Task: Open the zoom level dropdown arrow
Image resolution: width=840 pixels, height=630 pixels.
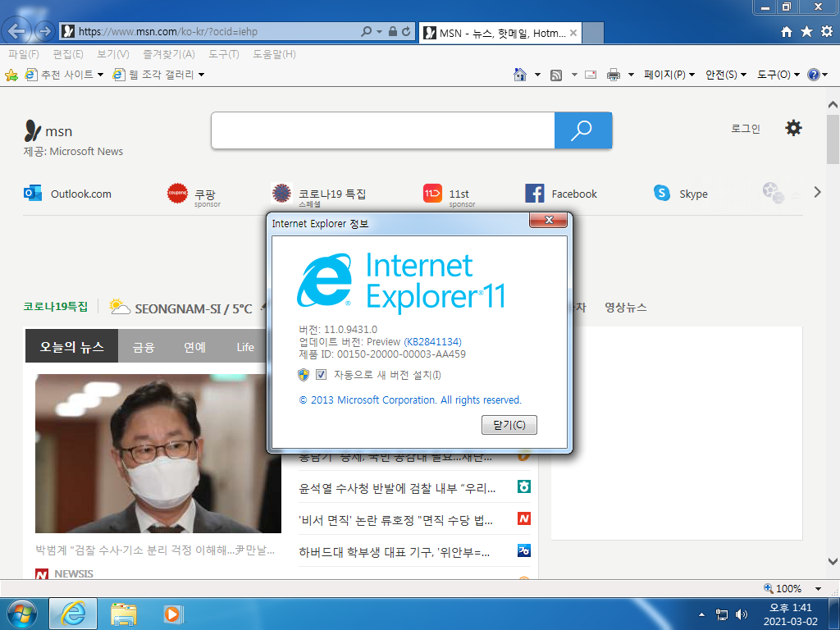Action: coord(818,589)
